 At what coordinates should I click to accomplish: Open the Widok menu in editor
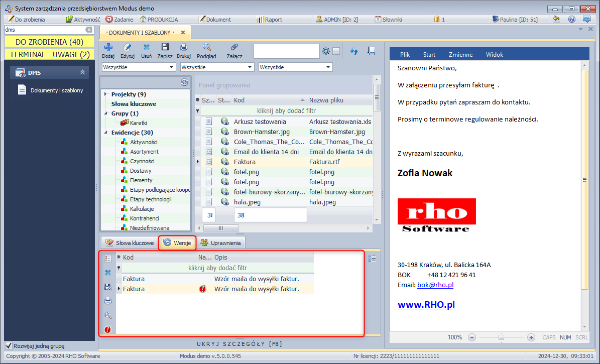495,54
